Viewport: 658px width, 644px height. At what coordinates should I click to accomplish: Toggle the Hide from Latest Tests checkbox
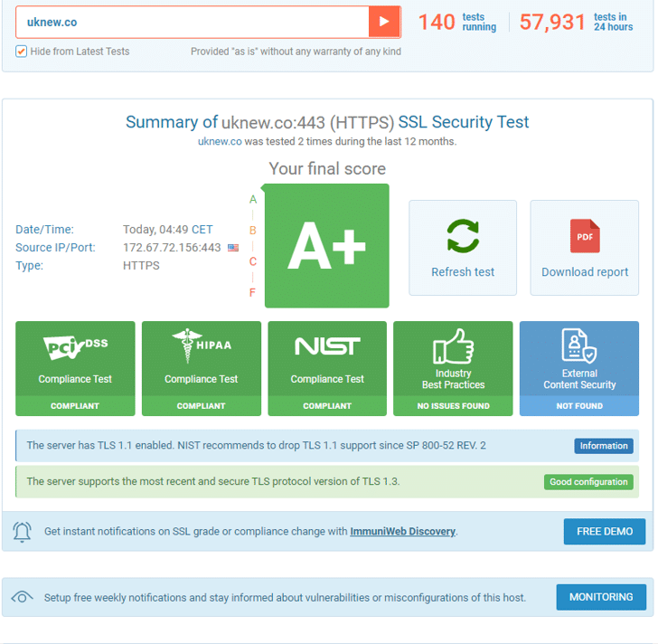coord(21,52)
